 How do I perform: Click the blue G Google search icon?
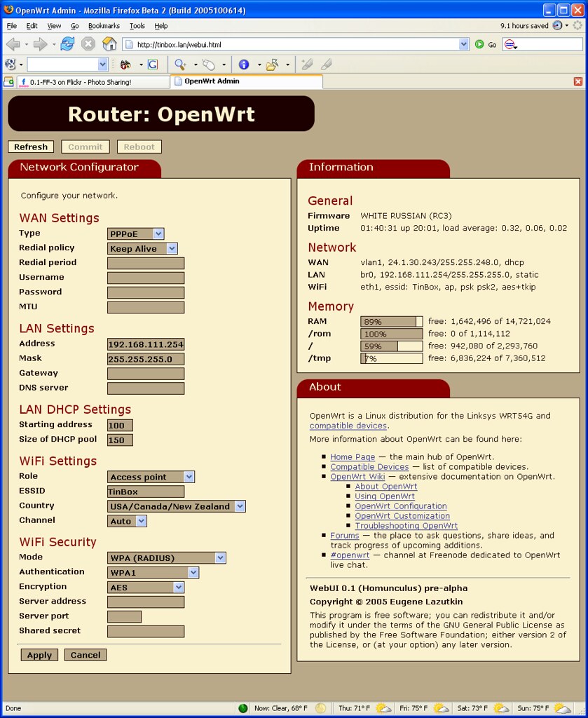[x=152, y=65]
